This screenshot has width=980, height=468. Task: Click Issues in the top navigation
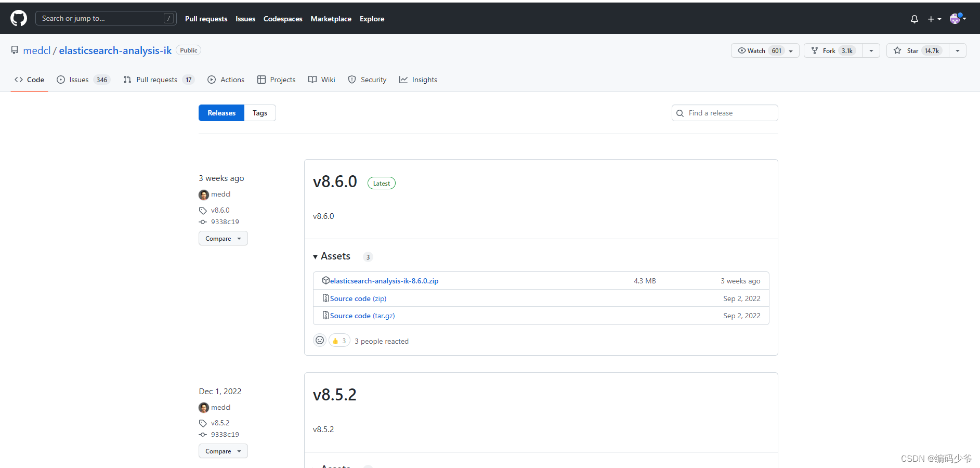pos(245,19)
